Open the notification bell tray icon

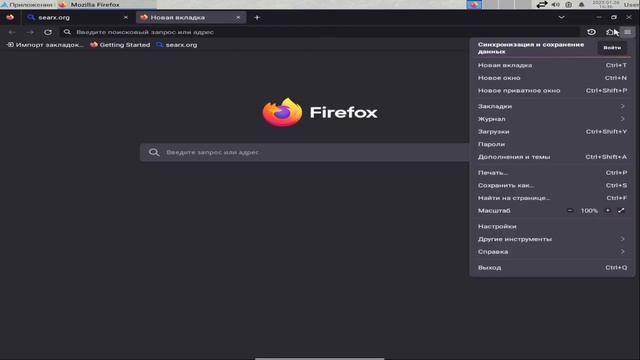coord(581,5)
